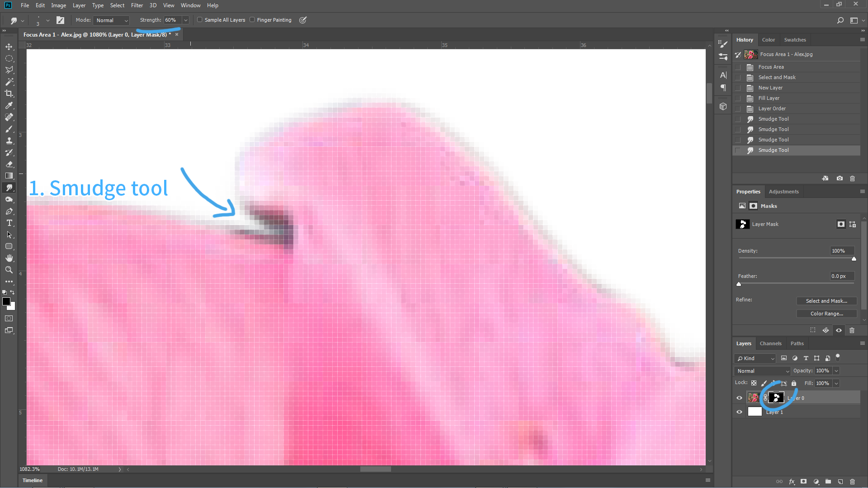This screenshot has width=868, height=488.
Task: Enable Sample All Layers checkbox
Action: pos(200,20)
